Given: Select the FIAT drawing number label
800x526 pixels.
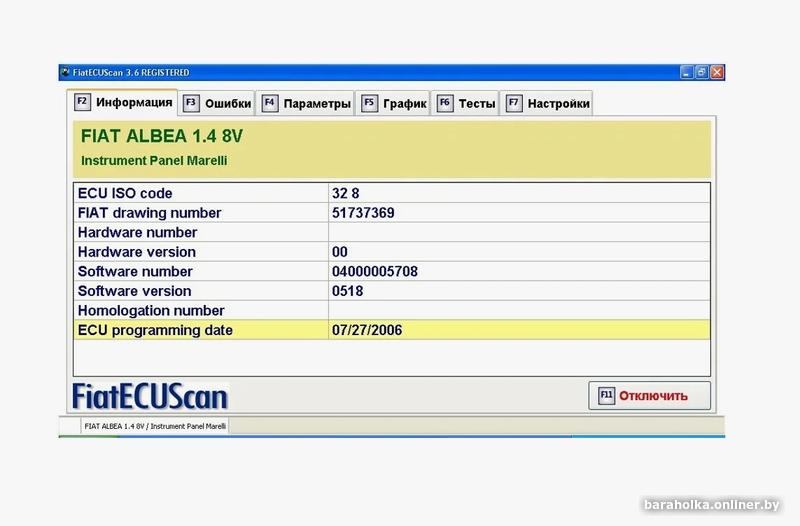Looking at the screenshot, I should coord(149,213).
